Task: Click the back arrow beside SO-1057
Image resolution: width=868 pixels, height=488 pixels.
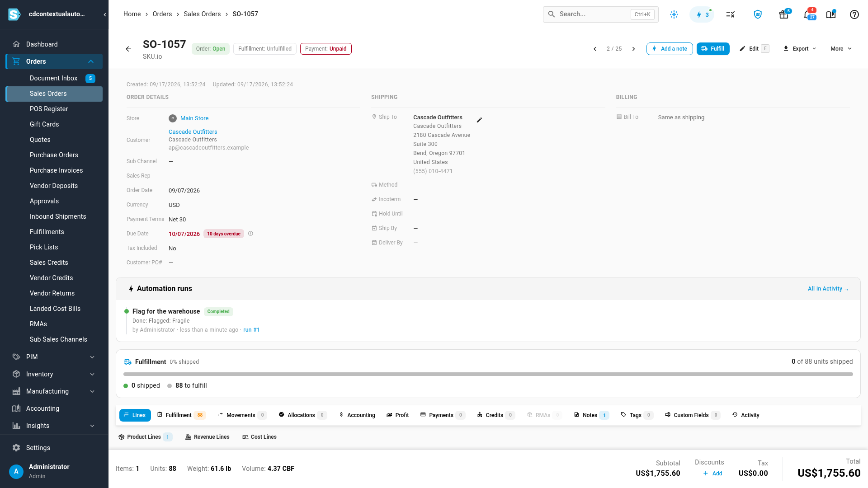Action: [x=128, y=49]
